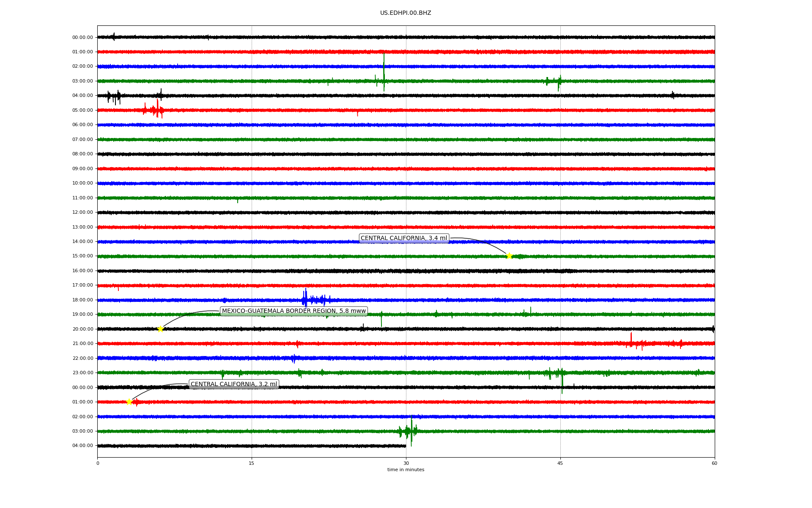Click the CENTRAL CALIFORNIA, 3.2 ml label
The width and height of the screenshot is (812, 508).
tap(234, 384)
